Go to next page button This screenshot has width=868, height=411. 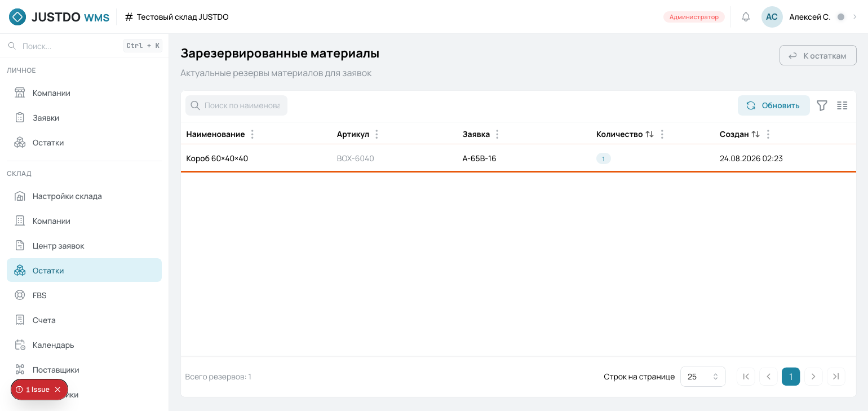(x=813, y=377)
